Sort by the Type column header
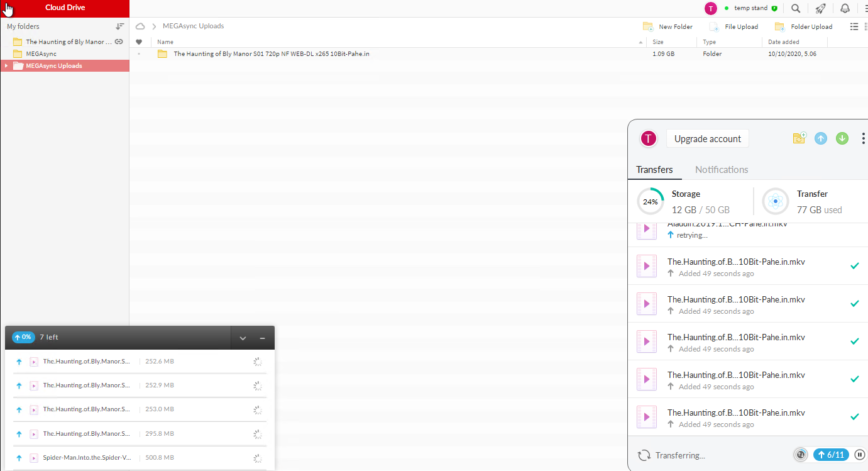The height and width of the screenshot is (471, 868). pyautogui.click(x=709, y=42)
